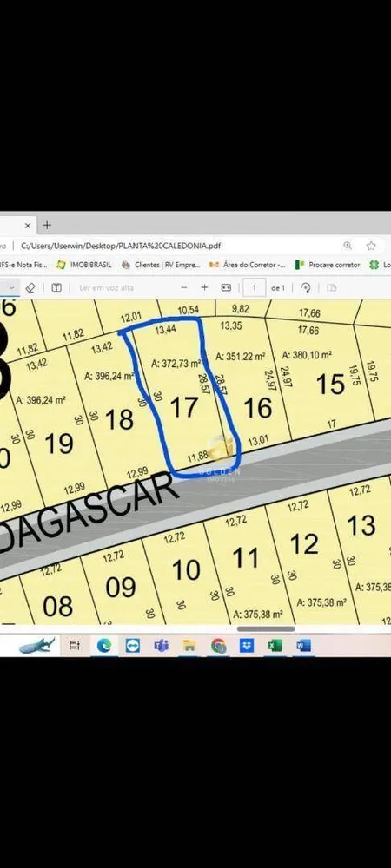This screenshot has width=391, height=868.
Task: Click the area text A: 351,22 m²
Action: coord(241,356)
